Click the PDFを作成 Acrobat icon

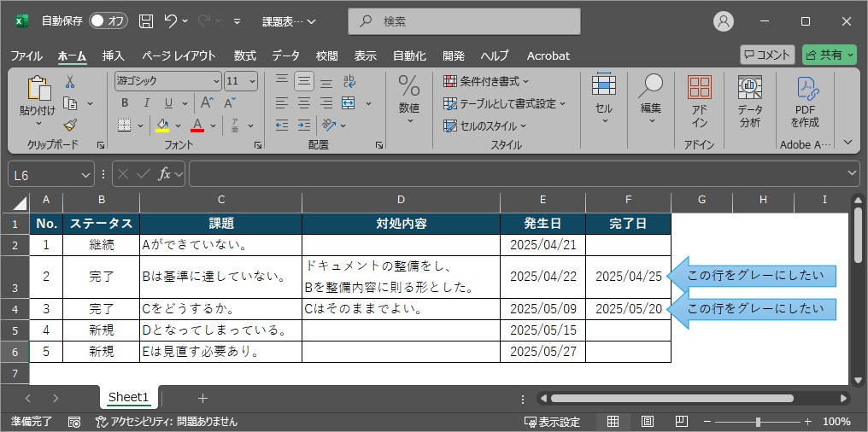click(x=805, y=102)
